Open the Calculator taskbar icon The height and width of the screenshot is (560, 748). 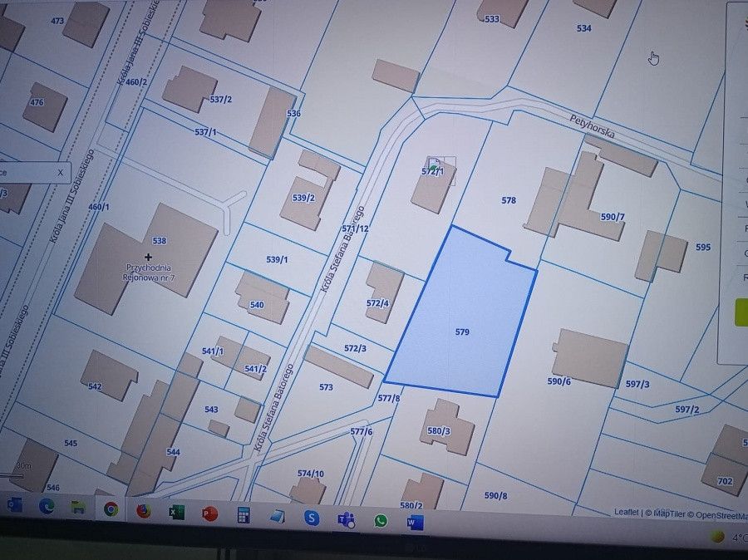click(244, 516)
